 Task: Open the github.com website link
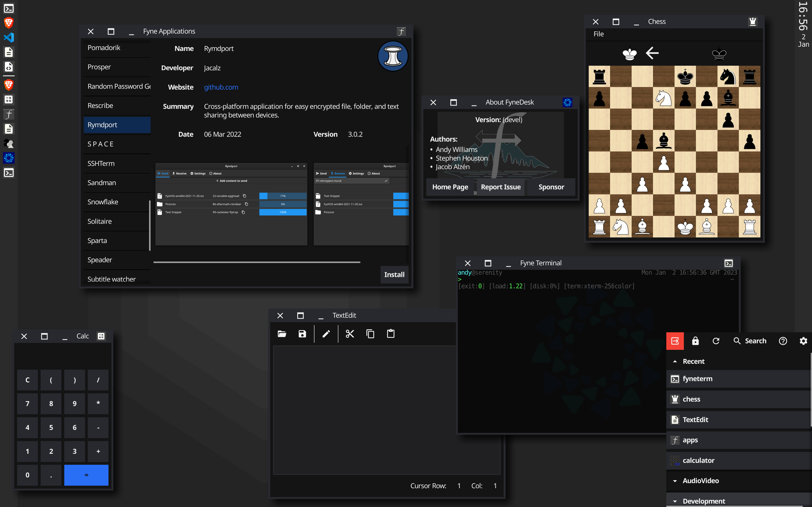[221, 87]
